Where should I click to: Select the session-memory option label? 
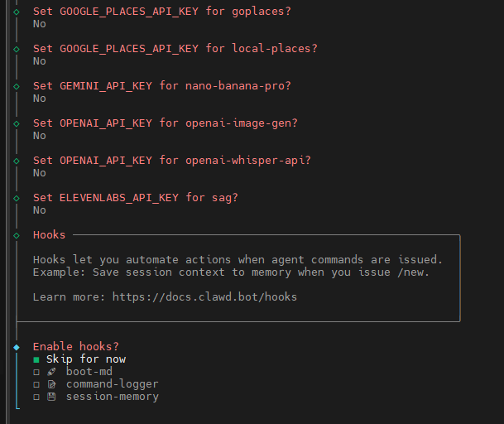tap(112, 397)
